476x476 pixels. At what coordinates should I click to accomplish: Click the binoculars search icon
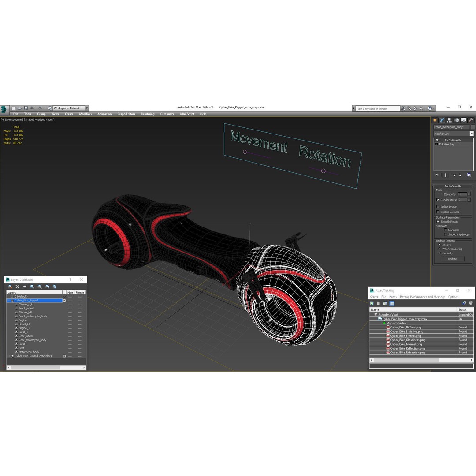403,108
